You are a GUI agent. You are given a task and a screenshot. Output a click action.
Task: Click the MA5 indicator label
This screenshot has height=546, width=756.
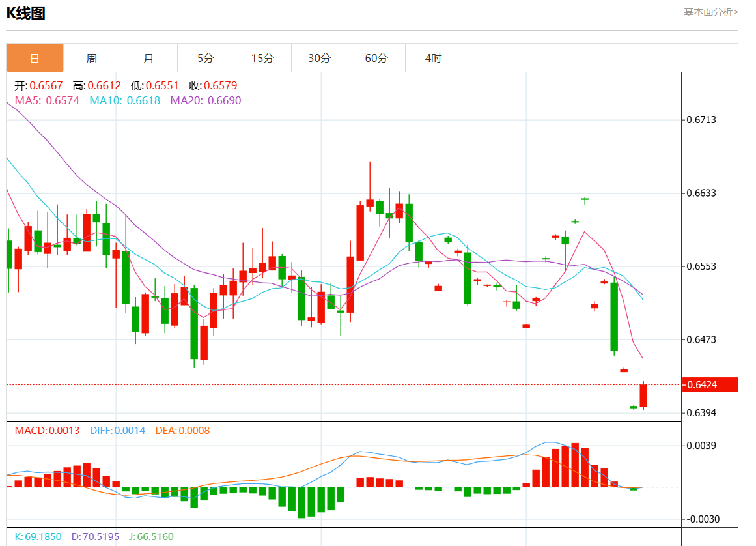(47, 100)
